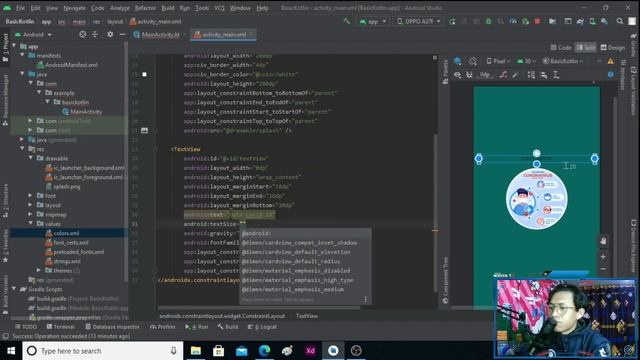This screenshot has height=360, width=640.
Task: Click the Make Project hammer icon
Action: click(347, 21)
